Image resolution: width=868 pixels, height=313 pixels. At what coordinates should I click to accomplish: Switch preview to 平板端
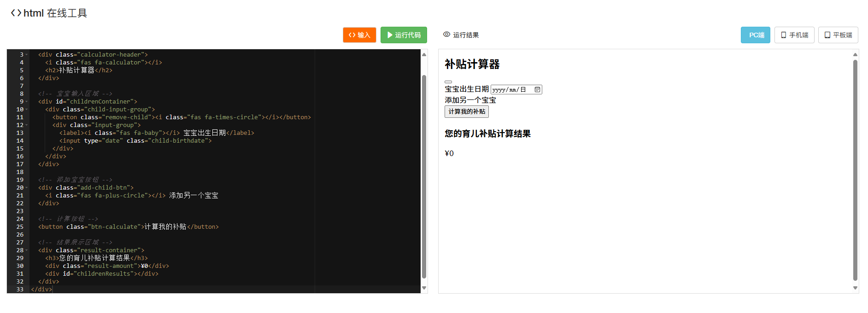[x=838, y=35]
